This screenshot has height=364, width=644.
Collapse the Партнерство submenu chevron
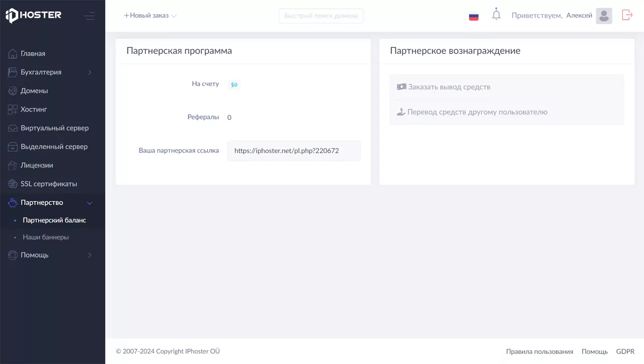(90, 203)
